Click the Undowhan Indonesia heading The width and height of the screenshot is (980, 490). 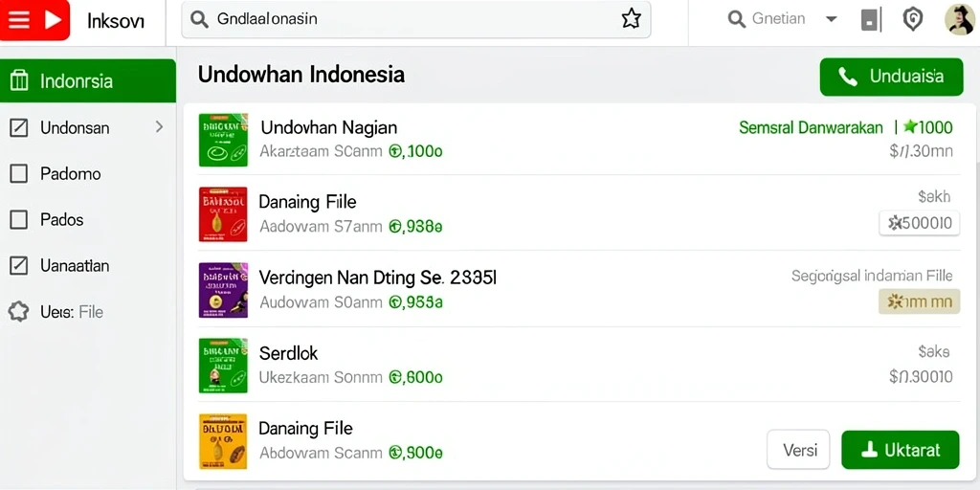pyautogui.click(x=301, y=75)
